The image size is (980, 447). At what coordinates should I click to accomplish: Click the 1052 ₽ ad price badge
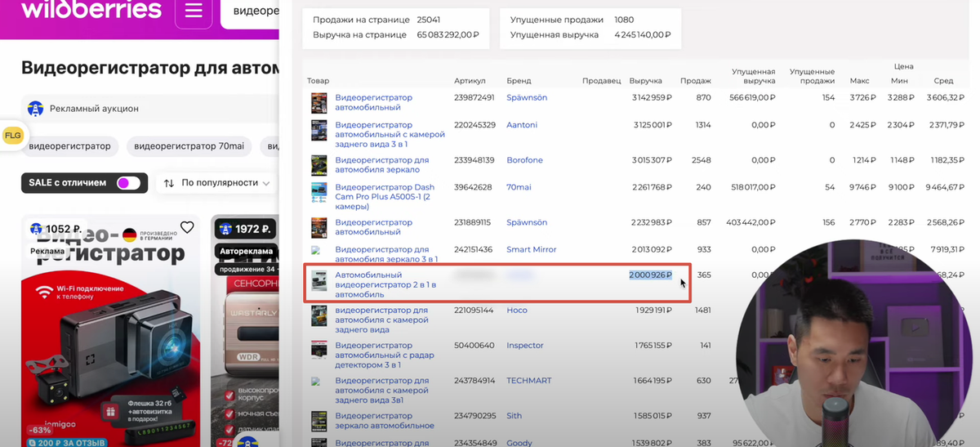pos(56,229)
